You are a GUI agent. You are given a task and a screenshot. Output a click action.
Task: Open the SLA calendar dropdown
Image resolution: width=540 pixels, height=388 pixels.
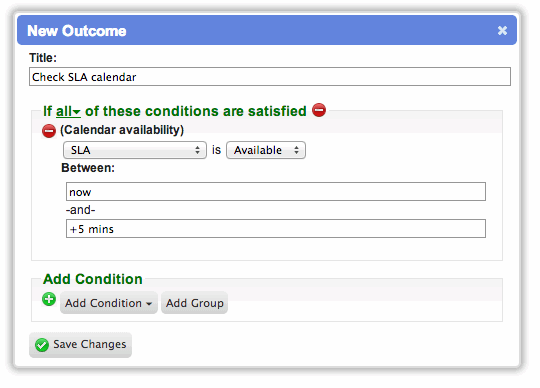135,150
